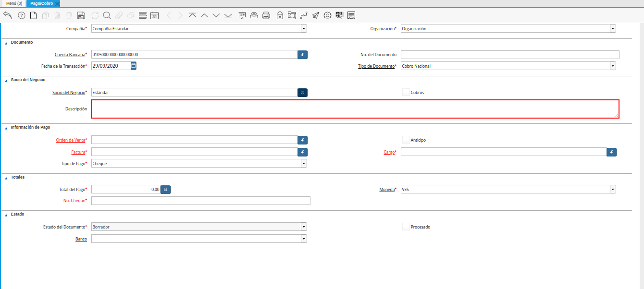Create a new record with the blank page icon

pos(33,15)
